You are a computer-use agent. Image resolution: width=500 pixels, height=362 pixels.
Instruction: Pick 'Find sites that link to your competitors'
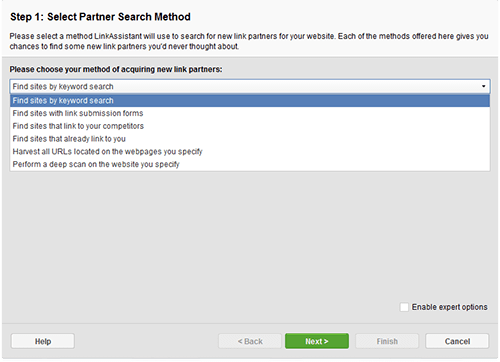coord(250,126)
